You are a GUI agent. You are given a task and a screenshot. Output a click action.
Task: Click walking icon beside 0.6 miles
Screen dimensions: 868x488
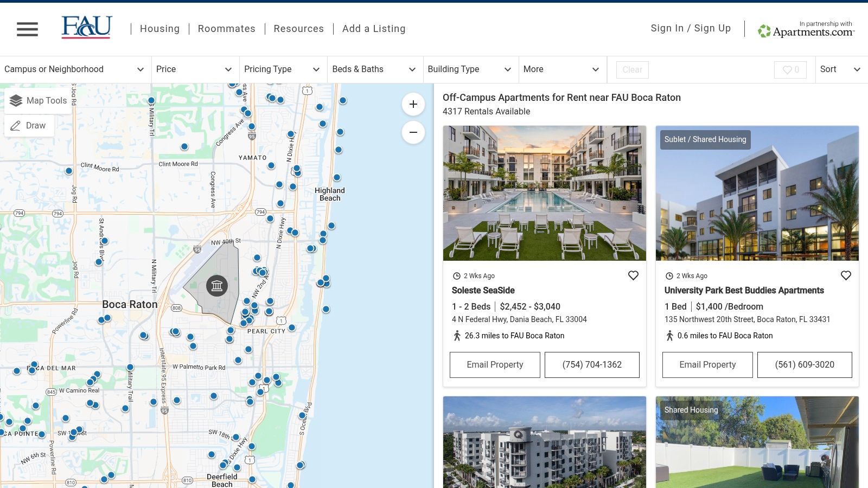tap(670, 336)
